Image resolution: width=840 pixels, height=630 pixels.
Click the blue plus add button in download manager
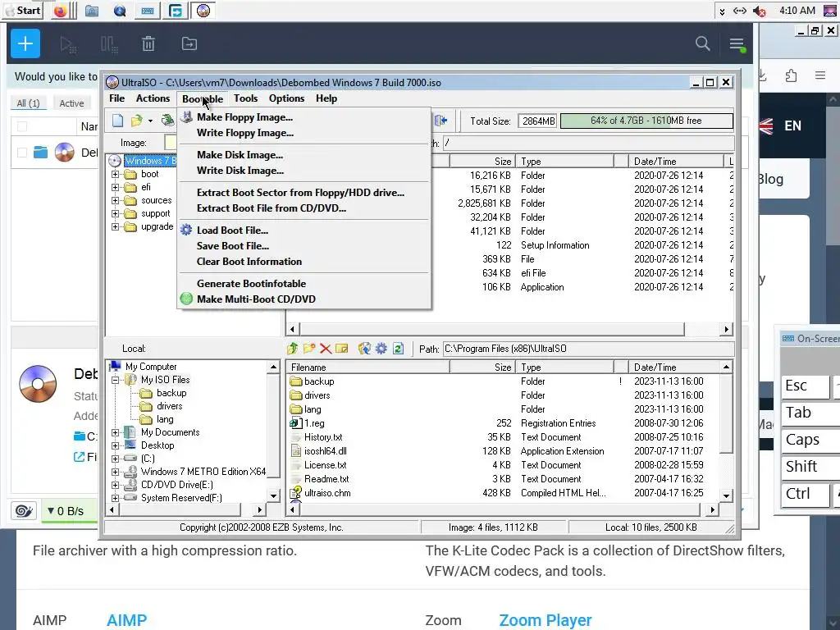pyautogui.click(x=25, y=43)
